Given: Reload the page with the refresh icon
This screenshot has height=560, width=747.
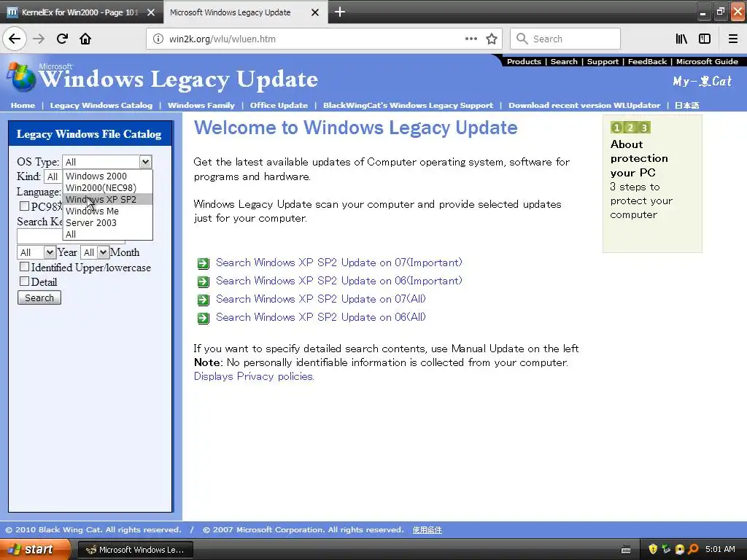Looking at the screenshot, I should [x=62, y=39].
